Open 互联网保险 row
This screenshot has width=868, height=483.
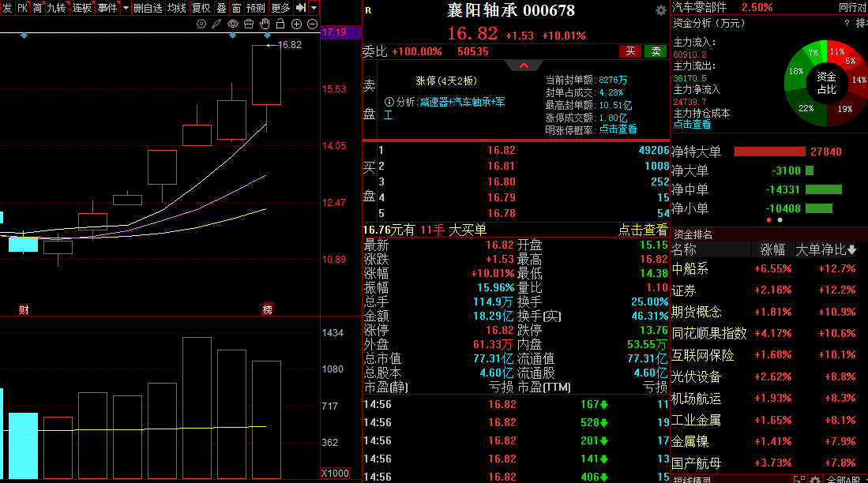tap(769, 355)
